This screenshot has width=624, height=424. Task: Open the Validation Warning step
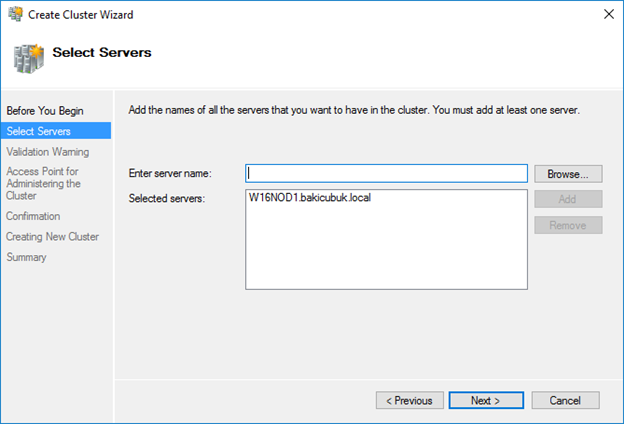tap(48, 152)
